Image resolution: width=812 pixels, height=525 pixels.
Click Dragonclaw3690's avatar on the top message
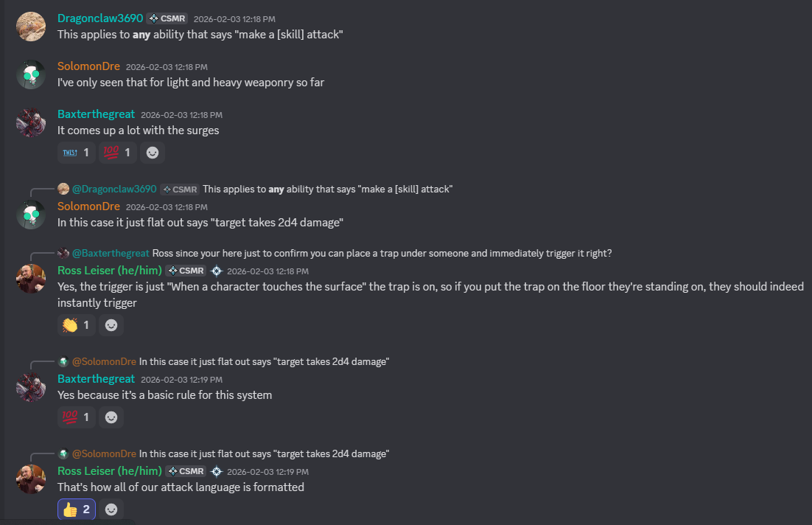tap(31, 26)
